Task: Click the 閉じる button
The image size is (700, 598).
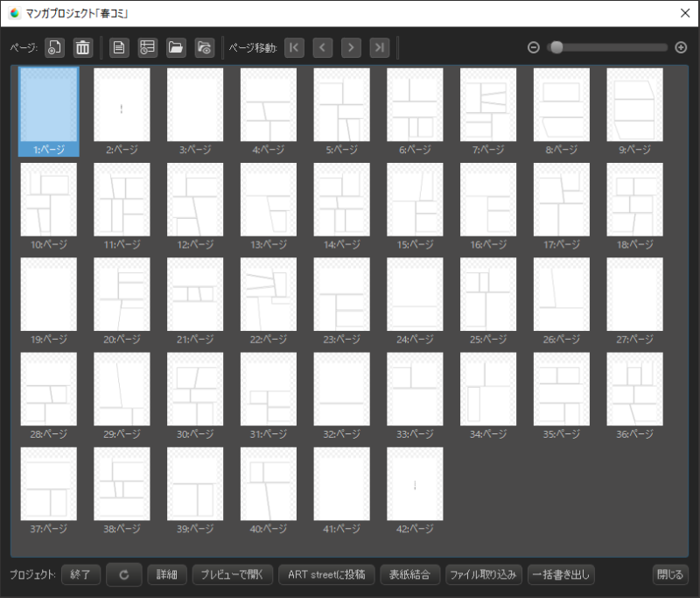Action: tap(670, 574)
